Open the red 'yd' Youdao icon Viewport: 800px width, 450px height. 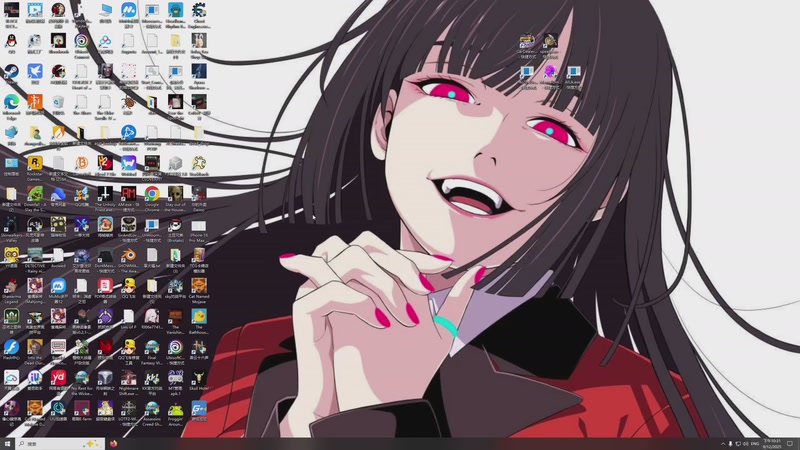(58, 378)
